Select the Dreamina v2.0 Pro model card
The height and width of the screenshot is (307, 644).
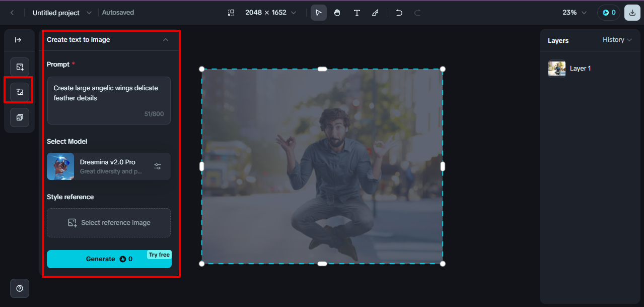click(x=109, y=166)
